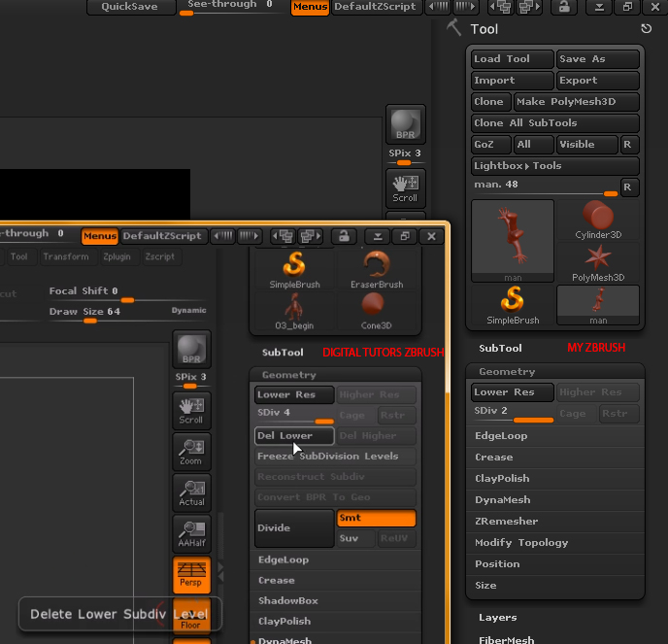Click left shelf arrow icon in top bar
668x644 pixels.
click(x=438, y=7)
